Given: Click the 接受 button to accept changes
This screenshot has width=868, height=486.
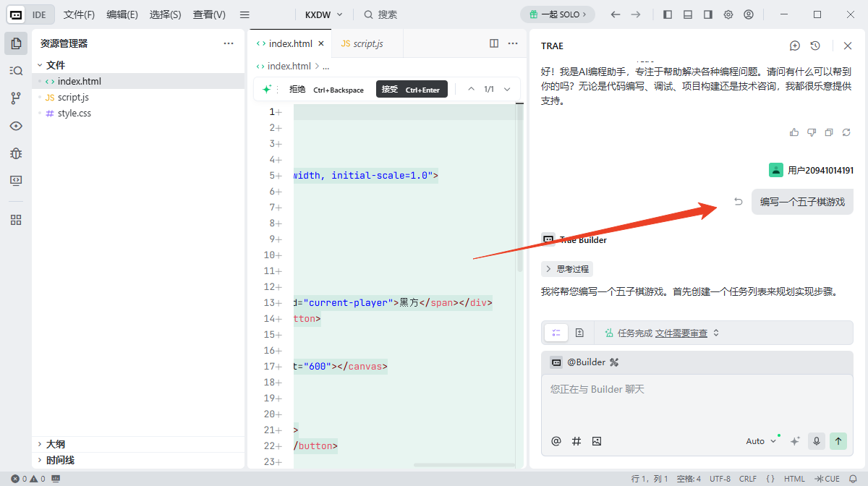Looking at the screenshot, I should (x=412, y=89).
